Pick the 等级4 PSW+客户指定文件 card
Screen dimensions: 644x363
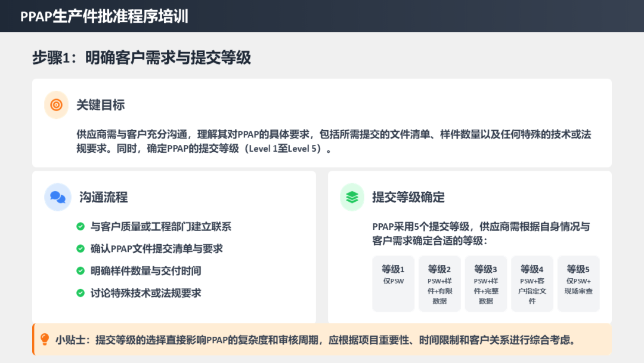click(532, 284)
